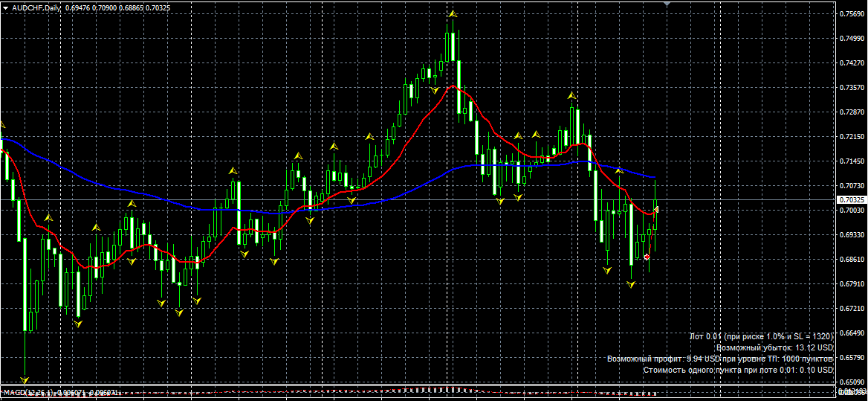The width and height of the screenshot is (868, 401).
Task: Click the 0.67910 price scale label
Action: click(852, 284)
